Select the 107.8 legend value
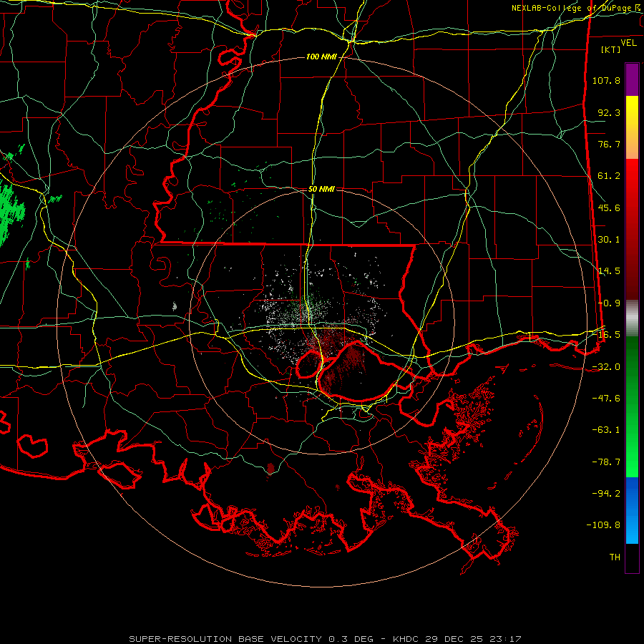The image size is (644, 644). click(606, 80)
